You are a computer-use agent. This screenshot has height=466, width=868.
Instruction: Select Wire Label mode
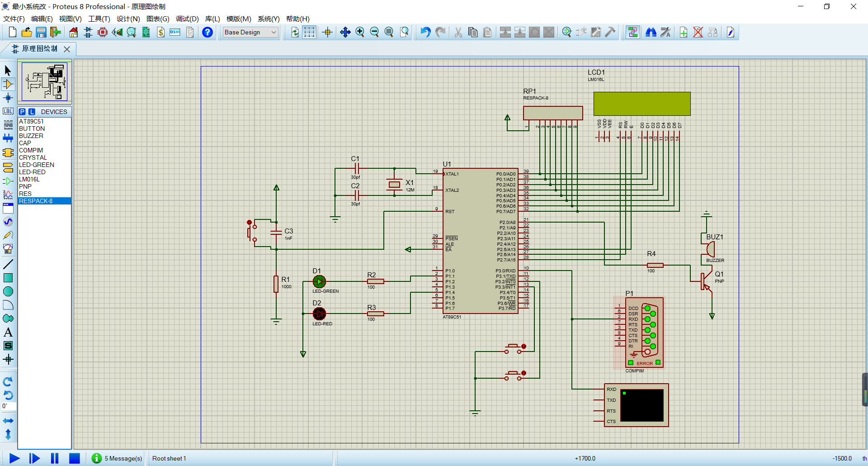8,111
